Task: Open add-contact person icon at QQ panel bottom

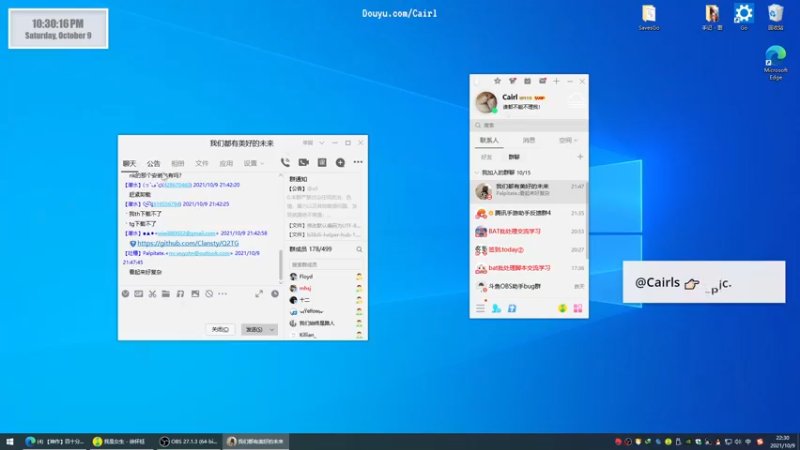Action: pos(496,309)
